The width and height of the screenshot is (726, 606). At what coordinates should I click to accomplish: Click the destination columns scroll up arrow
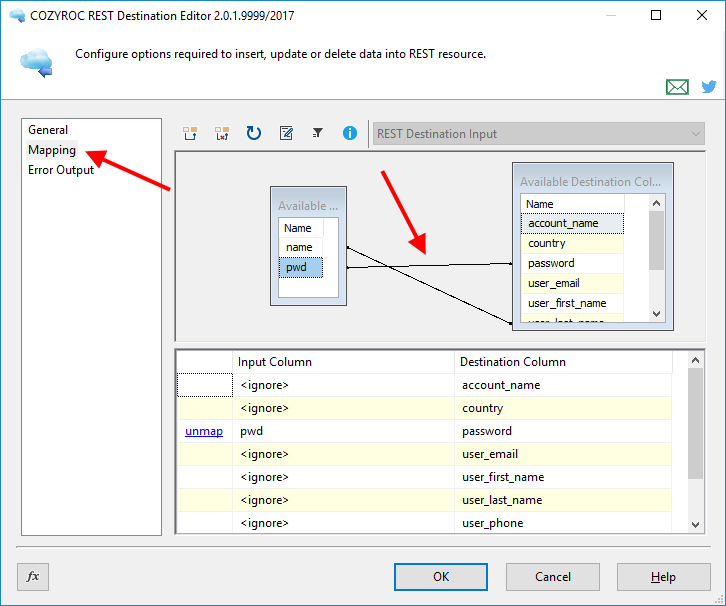click(656, 203)
